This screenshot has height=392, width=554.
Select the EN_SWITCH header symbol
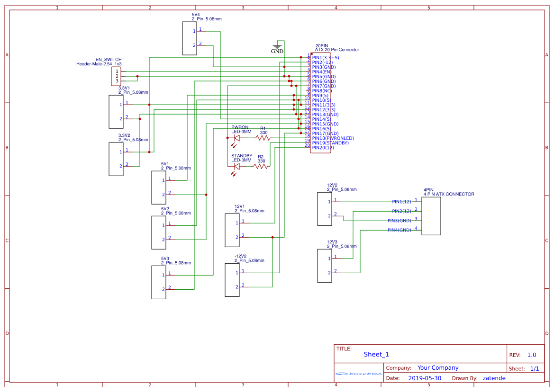pos(115,75)
